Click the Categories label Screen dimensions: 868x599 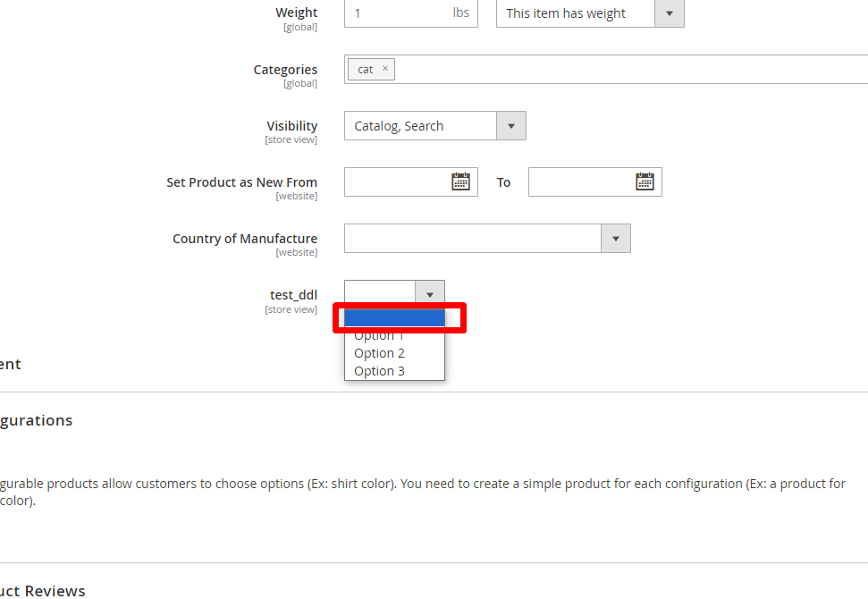pos(285,70)
